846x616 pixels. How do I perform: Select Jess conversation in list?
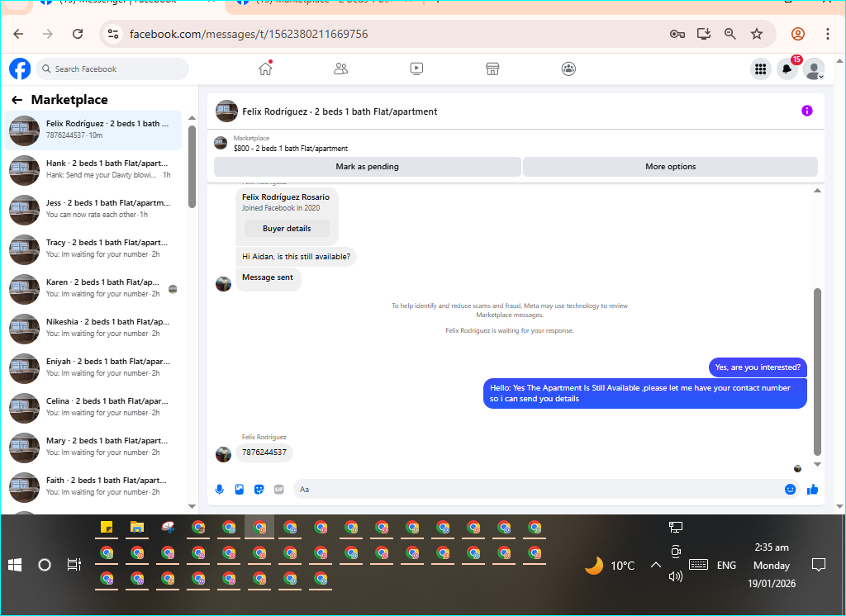(93, 209)
